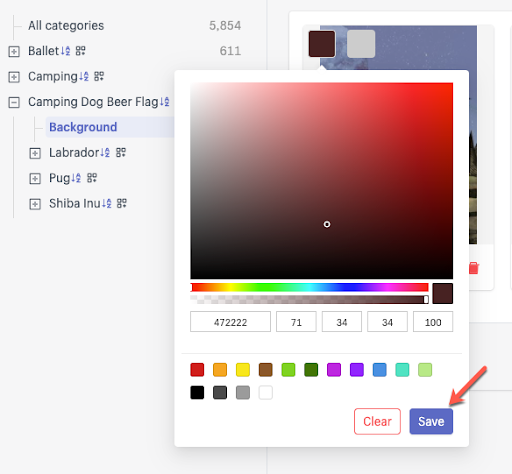Pick the purple preset swatch
This screenshot has height=474, width=512.
click(x=357, y=370)
